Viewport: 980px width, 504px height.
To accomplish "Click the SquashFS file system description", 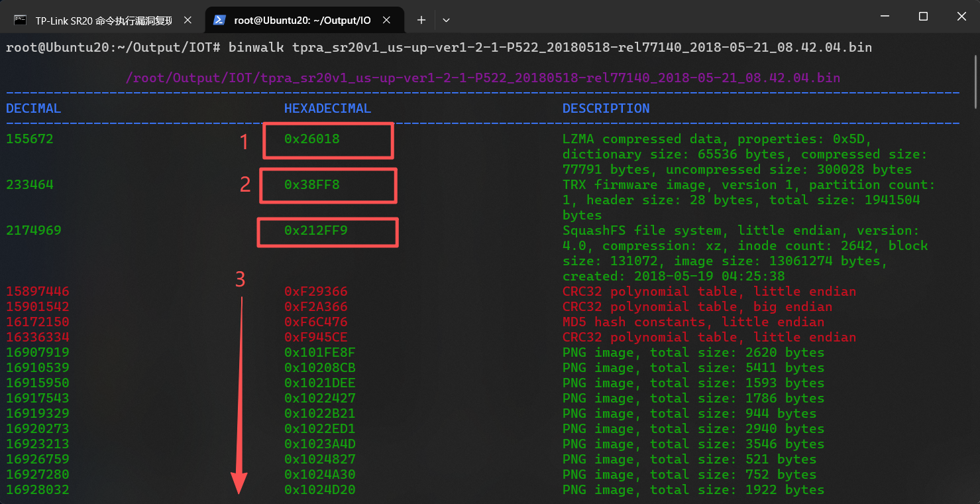I will (x=745, y=253).
